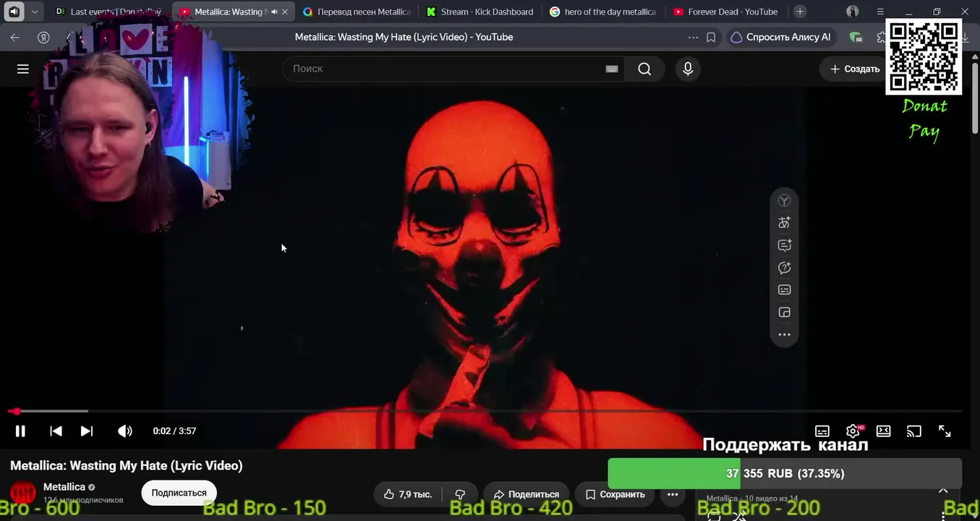The image size is (980, 521).
Task: Open the browser protection shield icon
Action: pyautogui.click(x=856, y=38)
